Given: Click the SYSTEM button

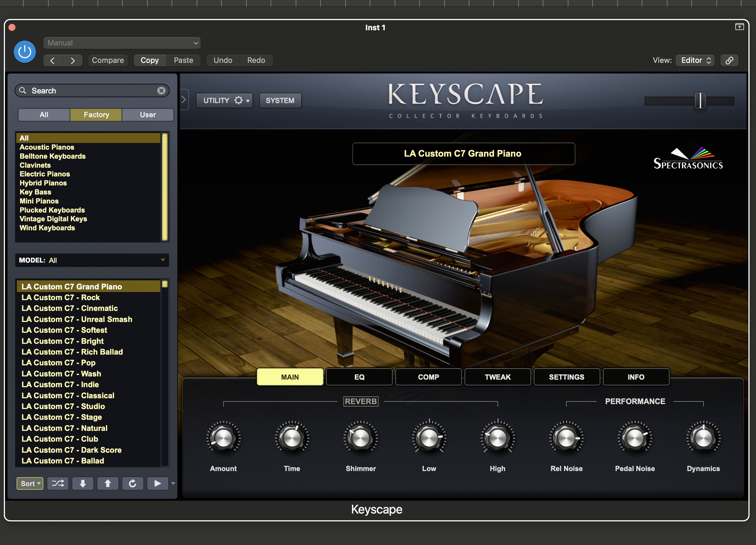Looking at the screenshot, I should [x=280, y=100].
